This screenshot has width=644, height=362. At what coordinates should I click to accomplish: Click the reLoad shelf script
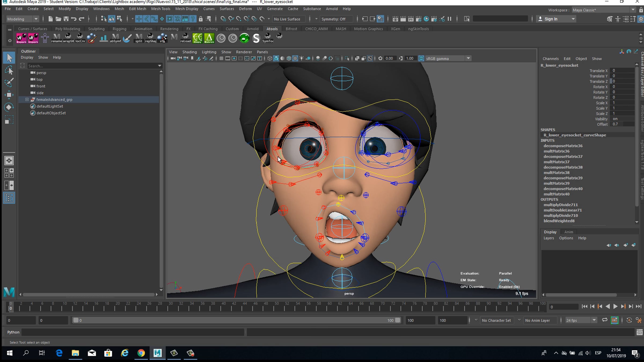pyautogui.click(x=185, y=38)
